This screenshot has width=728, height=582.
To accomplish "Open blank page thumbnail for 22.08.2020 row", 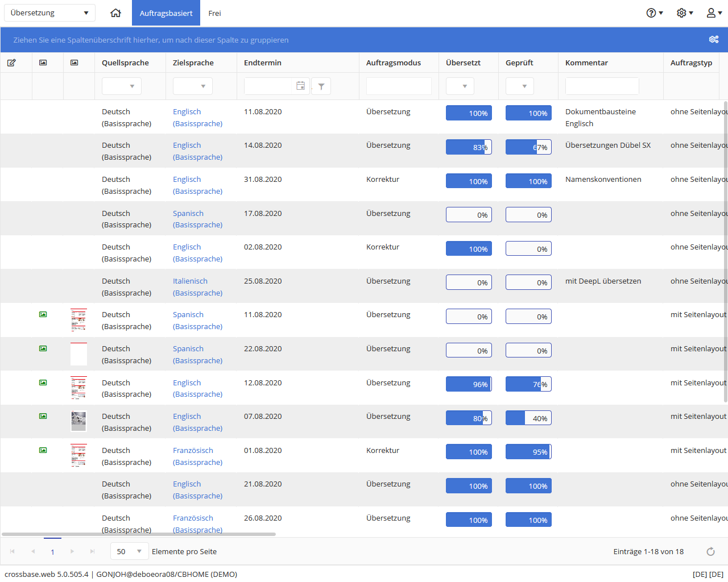I will pyautogui.click(x=78, y=354).
